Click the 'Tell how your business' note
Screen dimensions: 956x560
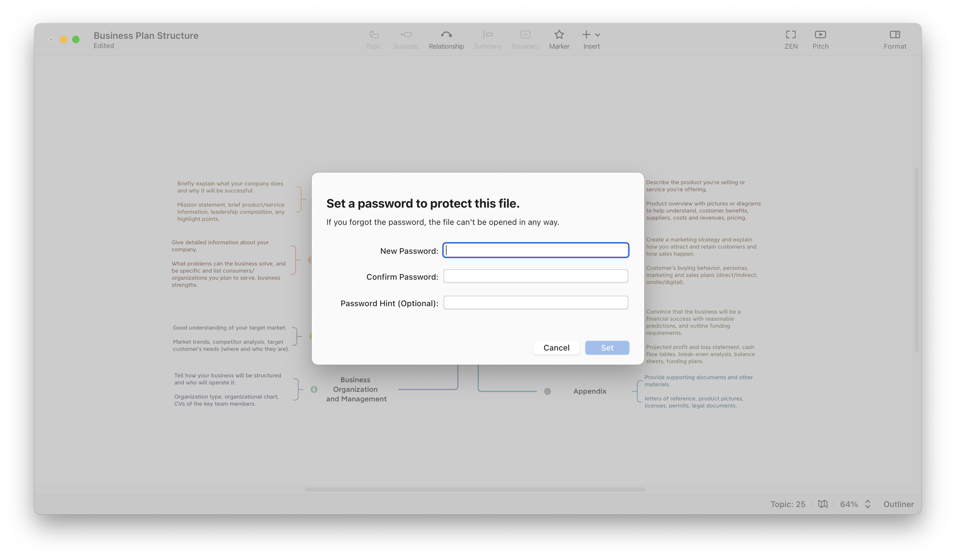click(x=228, y=379)
